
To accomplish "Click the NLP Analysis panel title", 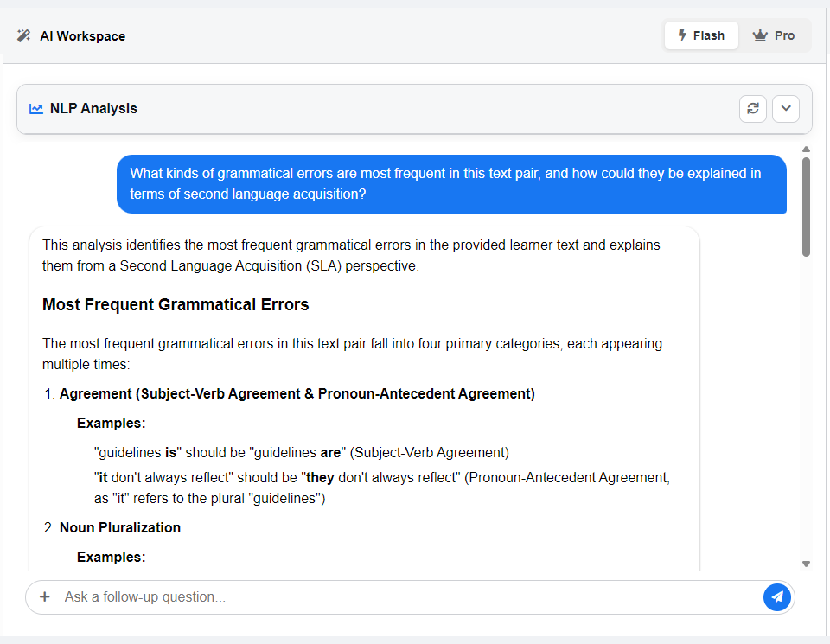I will click(x=93, y=109).
